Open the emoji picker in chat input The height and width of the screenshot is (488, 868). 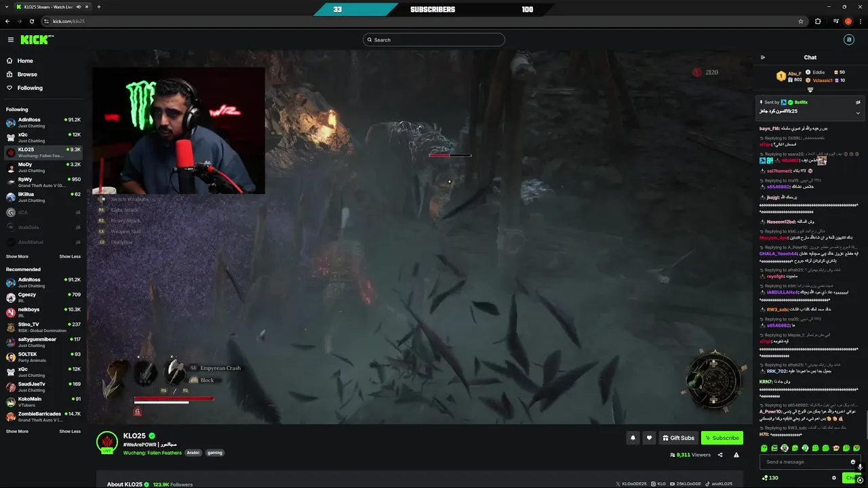tap(853, 462)
